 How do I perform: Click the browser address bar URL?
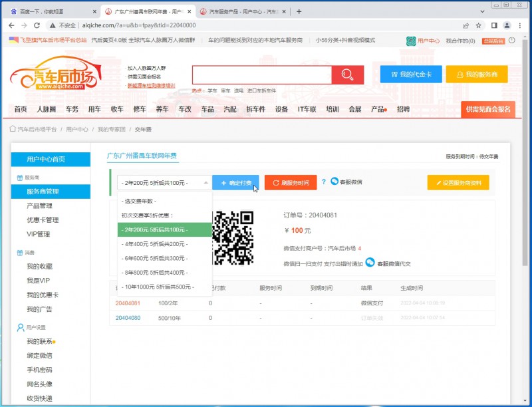point(139,25)
